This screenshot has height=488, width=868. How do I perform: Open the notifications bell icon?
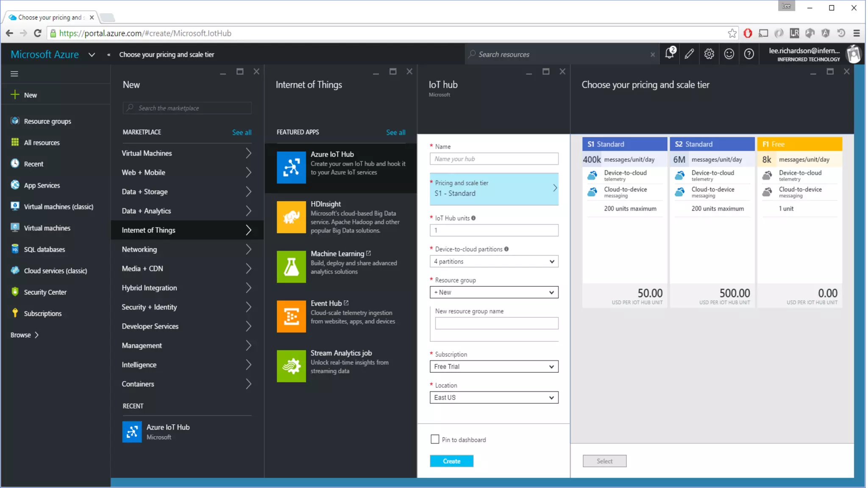click(669, 54)
